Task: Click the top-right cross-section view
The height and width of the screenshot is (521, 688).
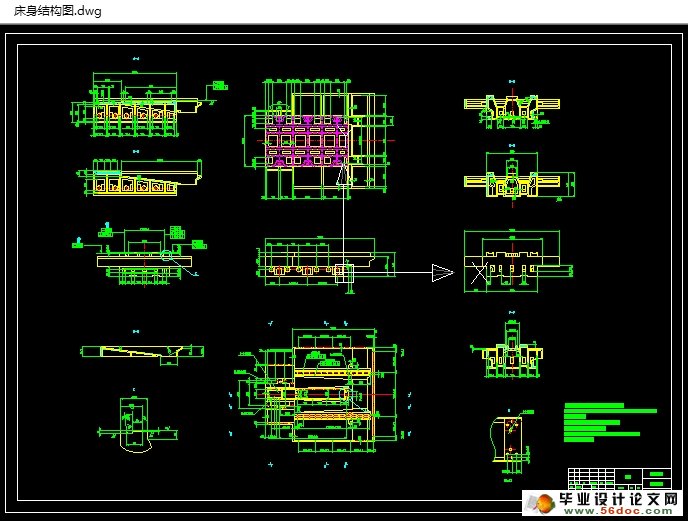Action: [x=511, y=110]
